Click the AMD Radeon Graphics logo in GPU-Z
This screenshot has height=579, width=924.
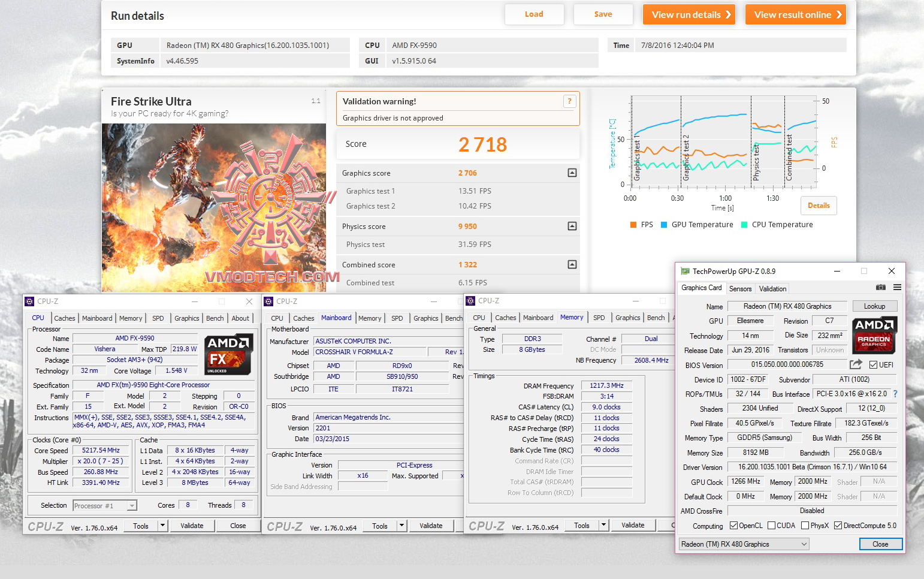875,334
